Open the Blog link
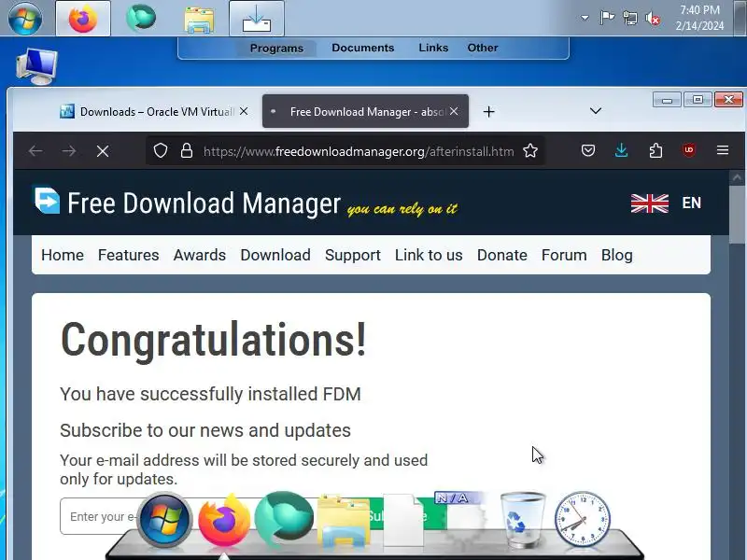 617,255
